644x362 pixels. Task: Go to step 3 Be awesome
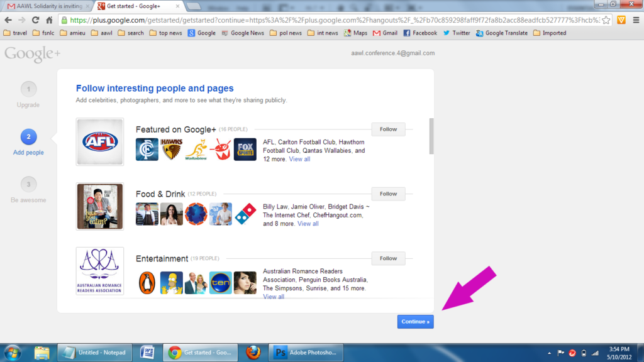coord(28,190)
